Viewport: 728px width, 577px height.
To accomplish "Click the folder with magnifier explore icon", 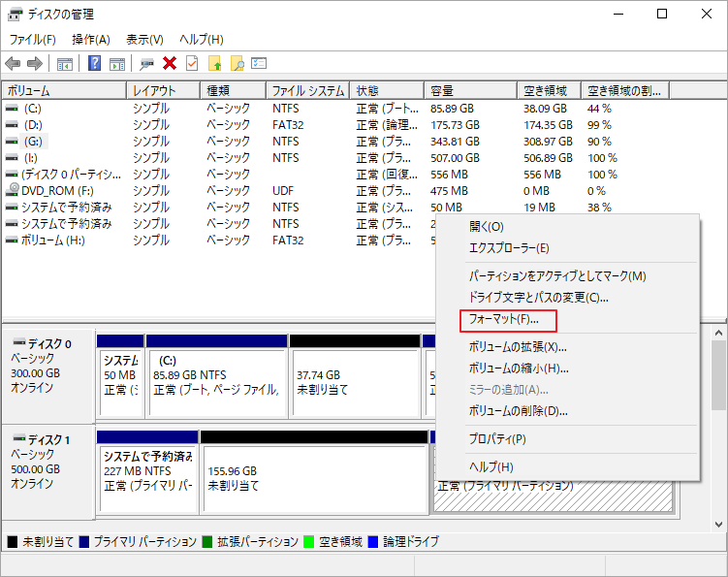I will click(237, 63).
